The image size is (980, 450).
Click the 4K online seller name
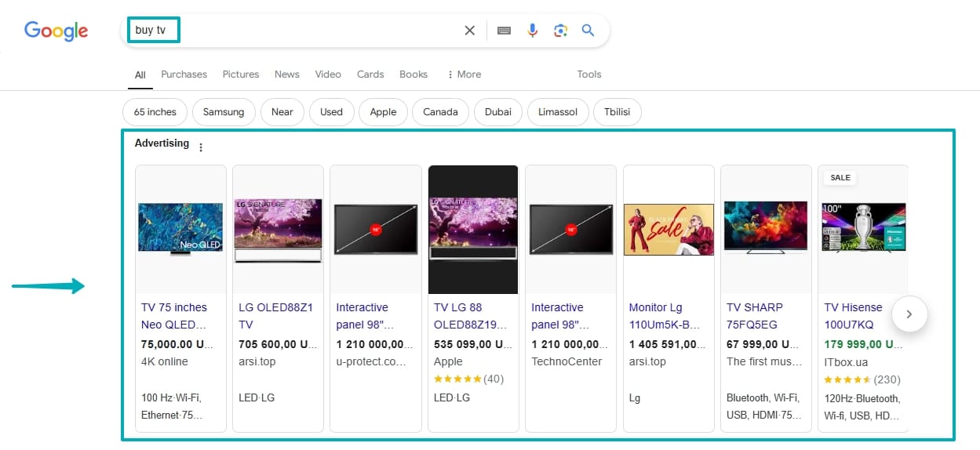pos(165,361)
